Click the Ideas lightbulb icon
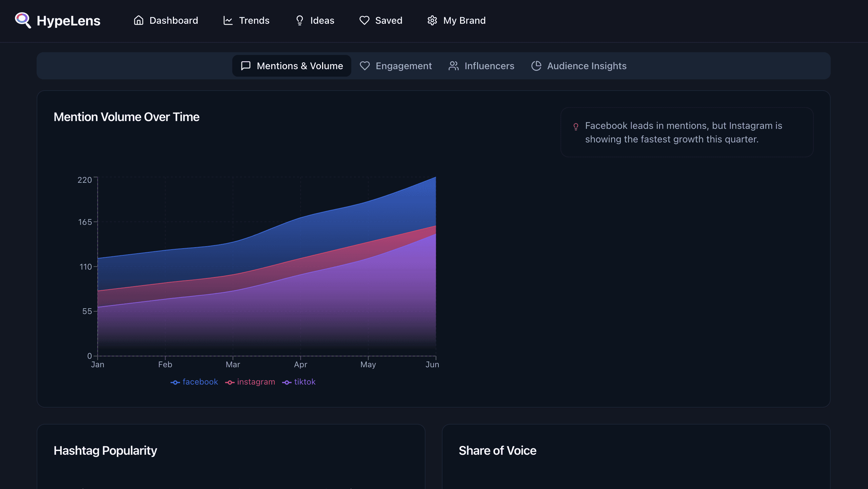The image size is (868, 489). click(x=299, y=20)
